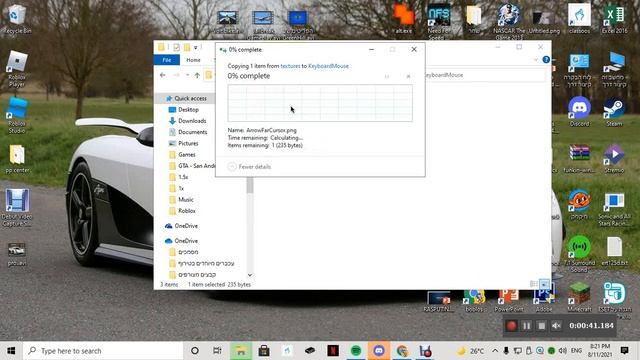Click navigation pane scrollbar down arrow

point(250,275)
